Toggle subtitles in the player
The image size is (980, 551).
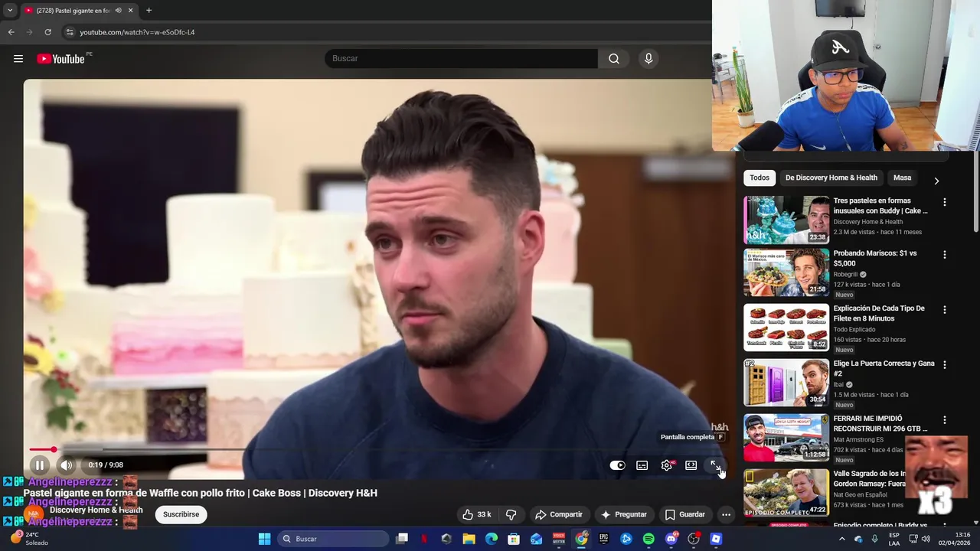coord(642,465)
